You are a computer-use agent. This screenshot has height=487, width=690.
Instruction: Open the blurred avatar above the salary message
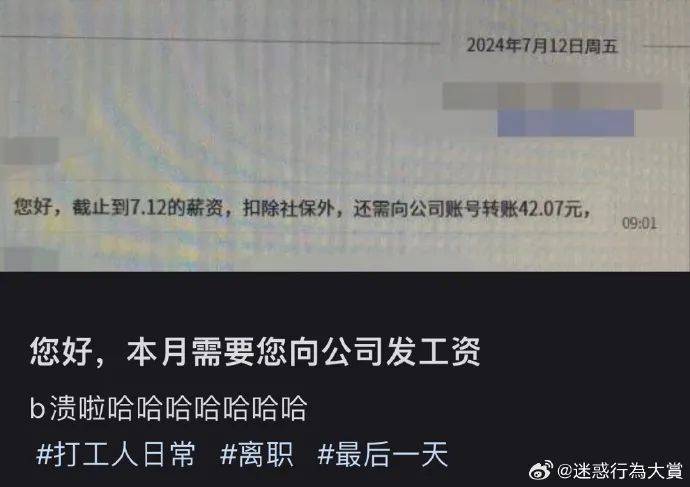29,151
